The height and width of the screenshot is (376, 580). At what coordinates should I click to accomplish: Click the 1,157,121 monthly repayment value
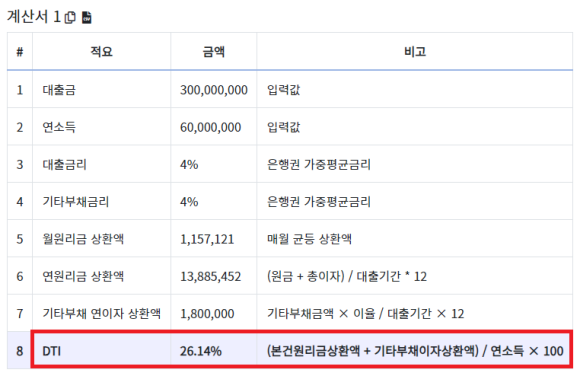point(207,239)
